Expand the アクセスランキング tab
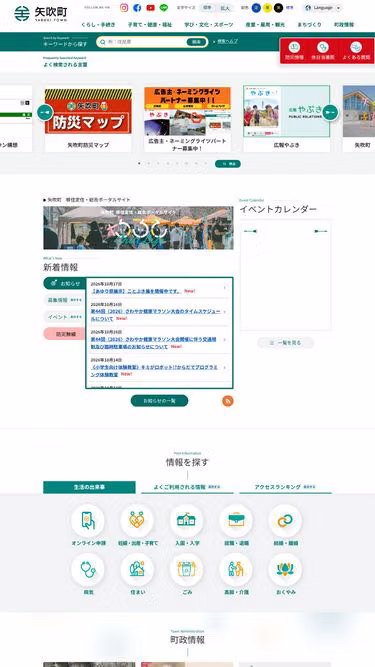The width and height of the screenshot is (375, 667). click(x=285, y=487)
